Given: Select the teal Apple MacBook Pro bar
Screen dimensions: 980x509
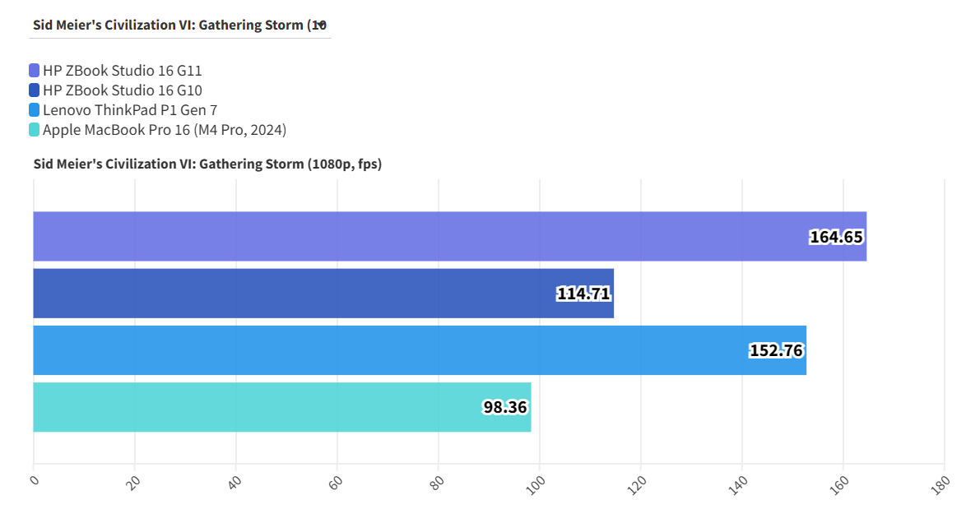Looking at the screenshot, I should [x=247, y=407].
